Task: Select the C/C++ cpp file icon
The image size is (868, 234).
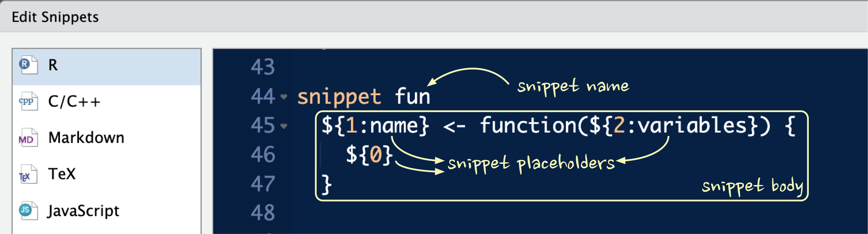Action: coord(28,102)
